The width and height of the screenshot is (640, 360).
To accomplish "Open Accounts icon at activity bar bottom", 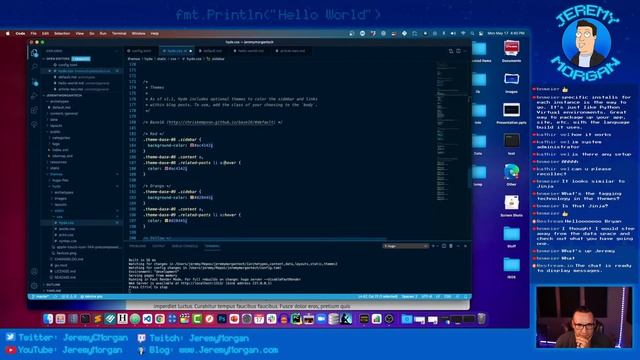I will pyautogui.click(x=34, y=271).
